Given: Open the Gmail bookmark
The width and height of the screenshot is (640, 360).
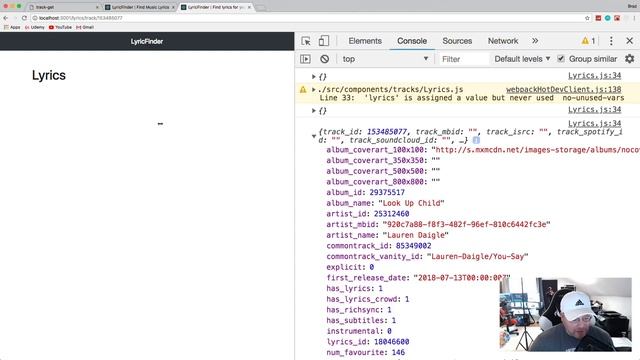Looking at the screenshot, I should point(85,27).
